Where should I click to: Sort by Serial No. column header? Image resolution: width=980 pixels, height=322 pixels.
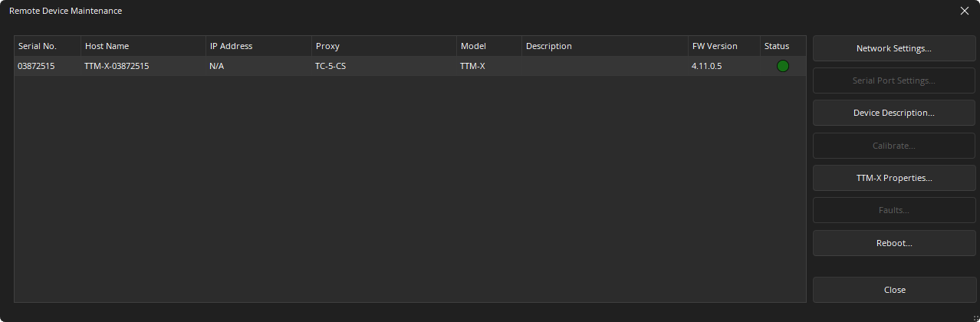click(x=48, y=46)
